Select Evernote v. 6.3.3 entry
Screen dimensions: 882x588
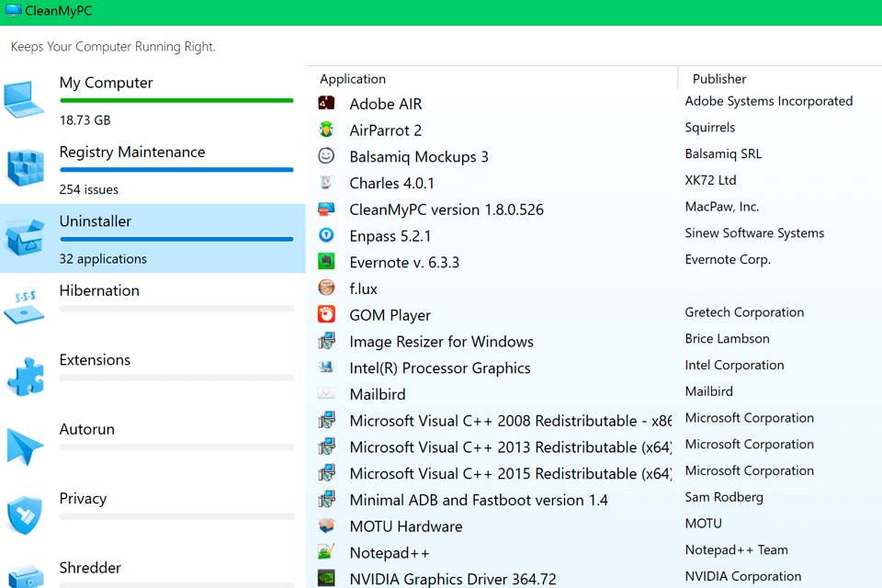coord(404,263)
